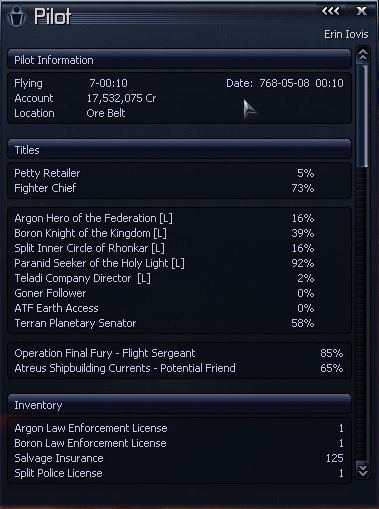The image size is (379, 509).
Task: Select Argon Law Enforcement License item
Action: pyautogui.click(x=179, y=428)
